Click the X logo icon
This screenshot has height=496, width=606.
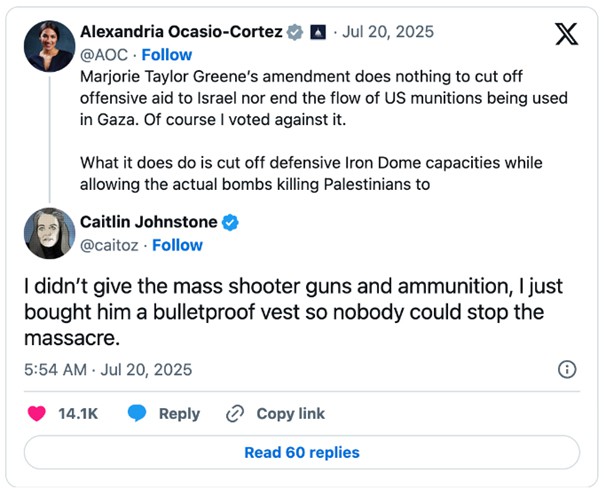(566, 34)
